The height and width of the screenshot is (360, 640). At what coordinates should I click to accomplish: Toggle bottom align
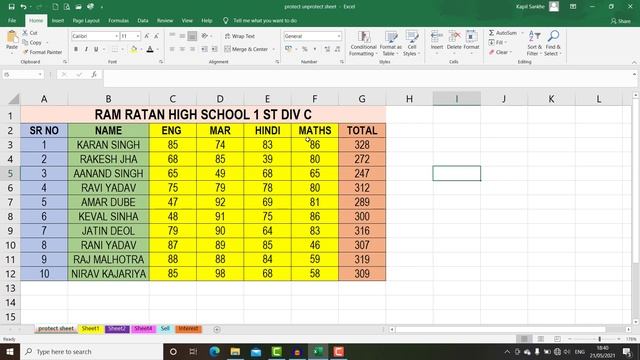pyautogui.click(x=192, y=36)
